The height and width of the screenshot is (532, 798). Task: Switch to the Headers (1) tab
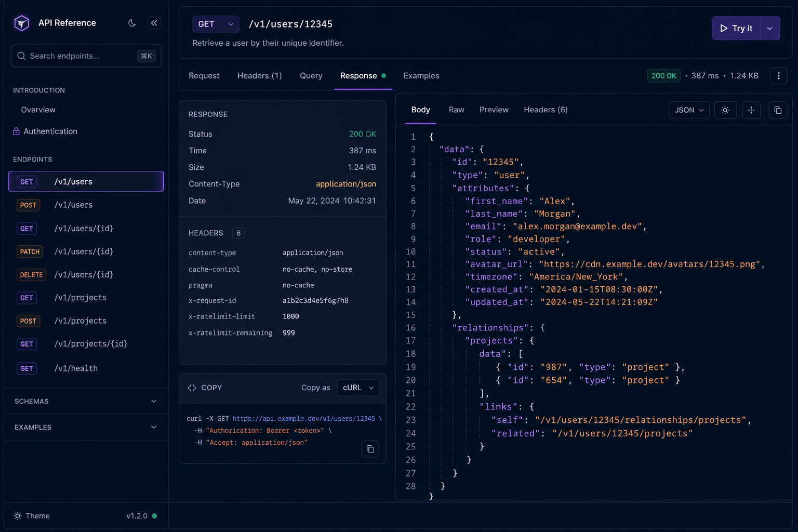pos(260,76)
